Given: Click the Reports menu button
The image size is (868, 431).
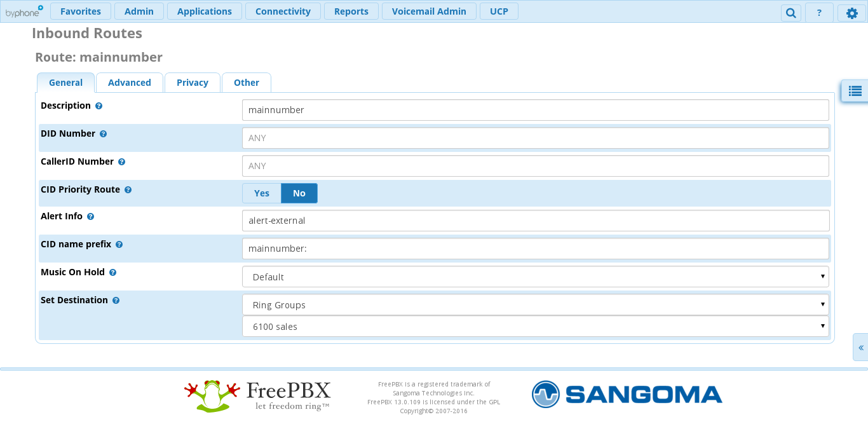Looking at the screenshot, I should pos(351,11).
